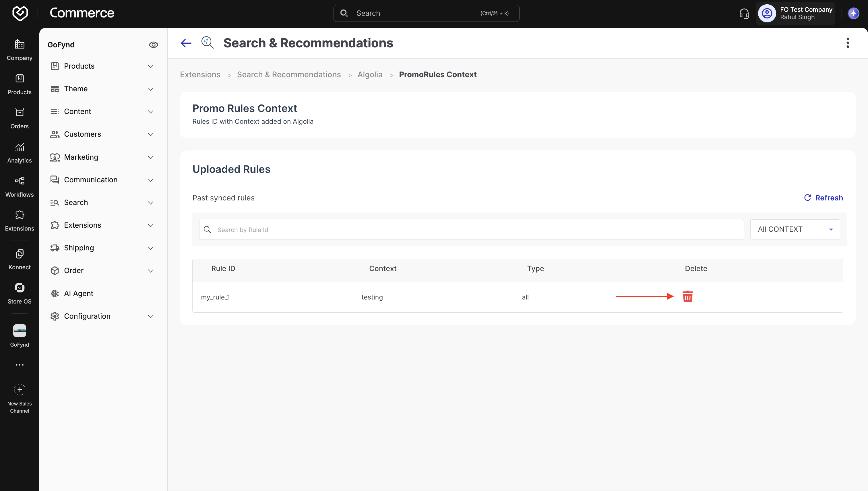Open the headset support icon

coord(744,13)
